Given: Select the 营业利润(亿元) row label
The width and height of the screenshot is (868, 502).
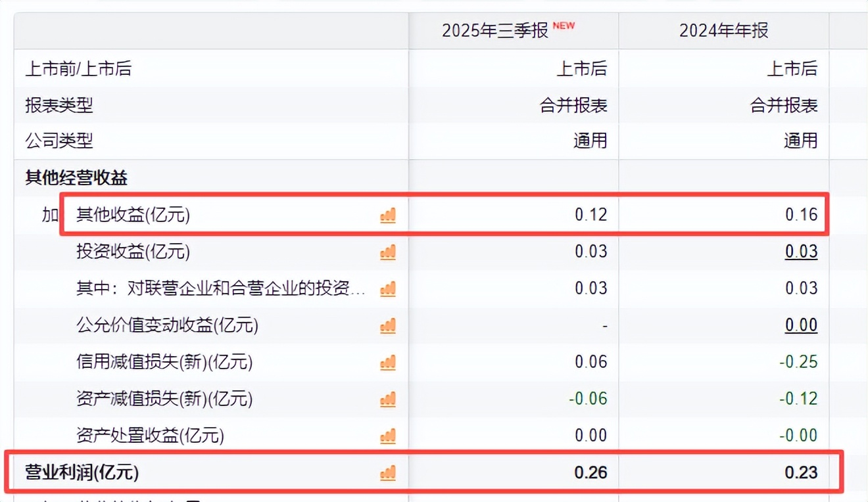Looking at the screenshot, I should coord(82,472).
